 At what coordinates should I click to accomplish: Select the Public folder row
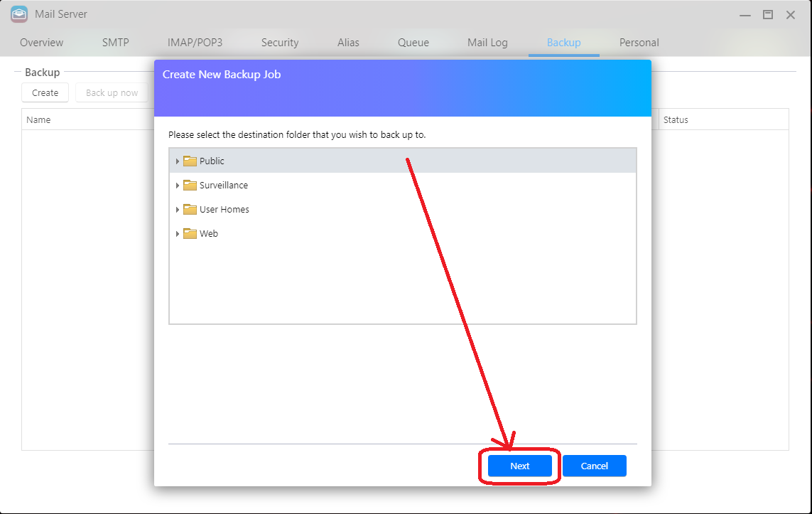(403, 161)
